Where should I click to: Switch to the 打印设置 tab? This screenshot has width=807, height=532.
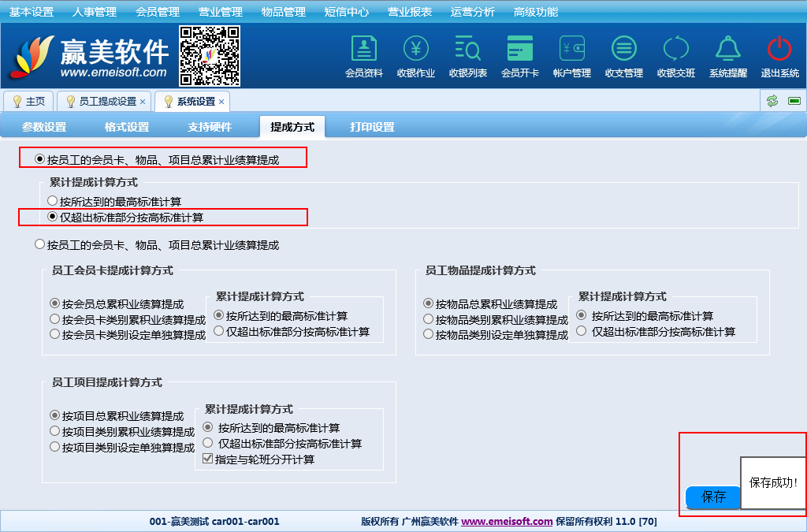tap(372, 127)
